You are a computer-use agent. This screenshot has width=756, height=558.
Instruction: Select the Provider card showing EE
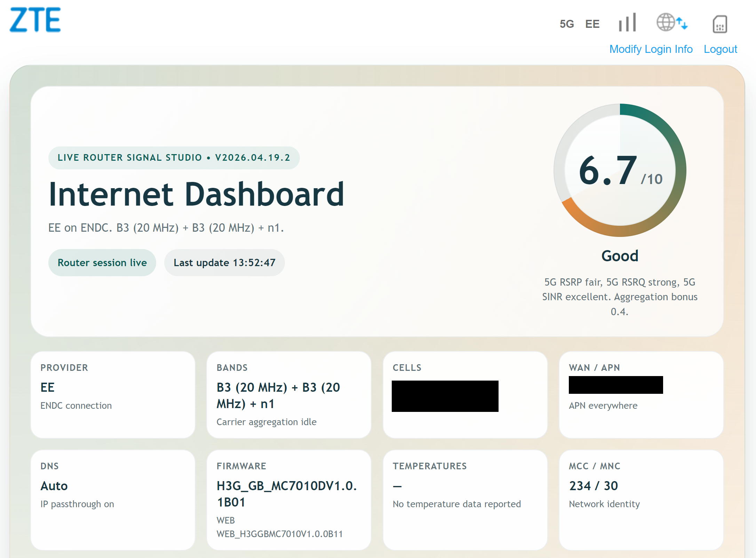coord(113,395)
